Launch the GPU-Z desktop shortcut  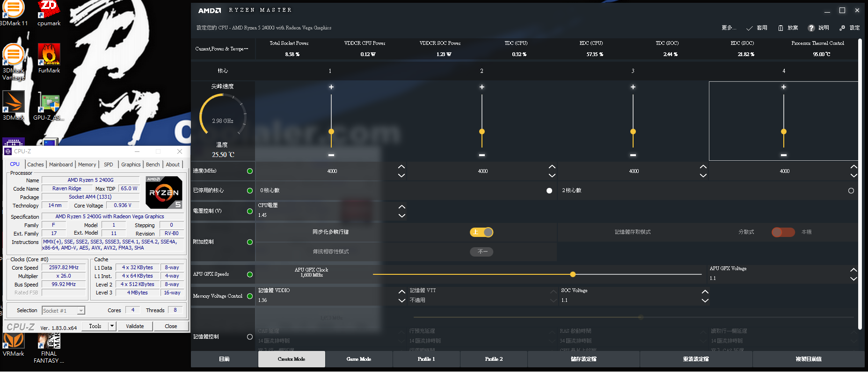coord(49,106)
